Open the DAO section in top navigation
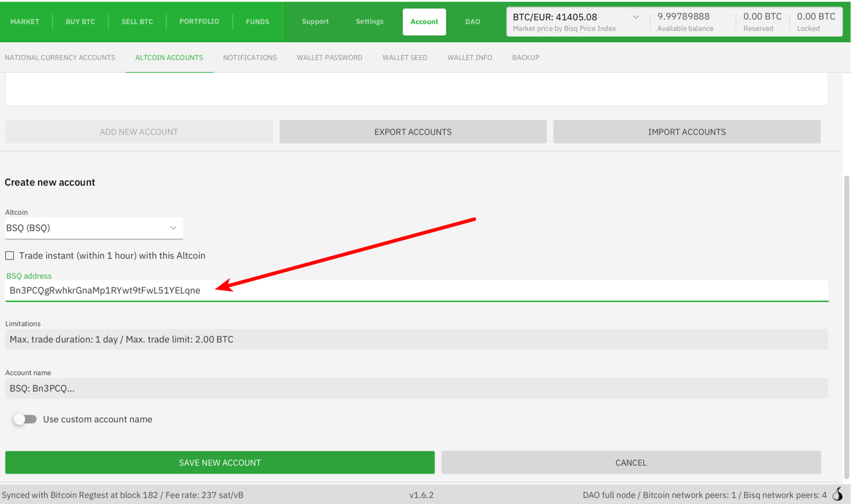856x504 pixels. pyautogui.click(x=472, y=22)
